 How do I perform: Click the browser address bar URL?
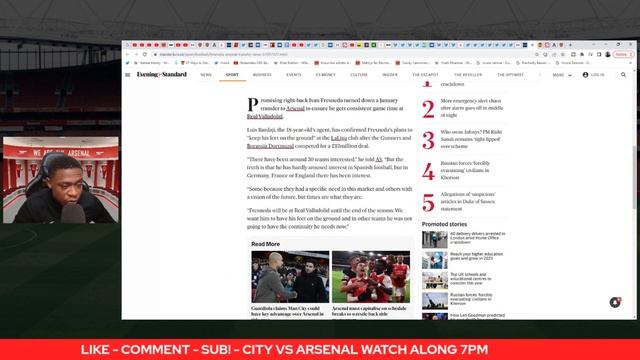pyautogui.click(x=224, y=54)
